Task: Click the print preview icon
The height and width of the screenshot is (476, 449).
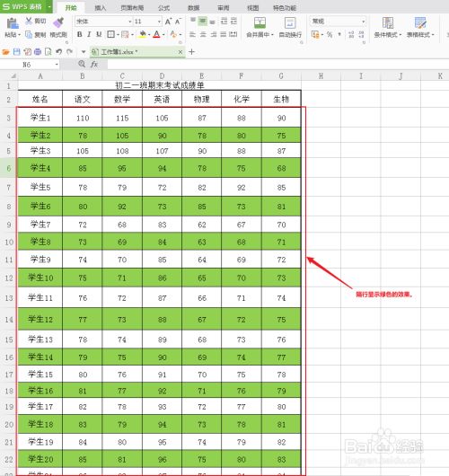Action: (48, 52)
